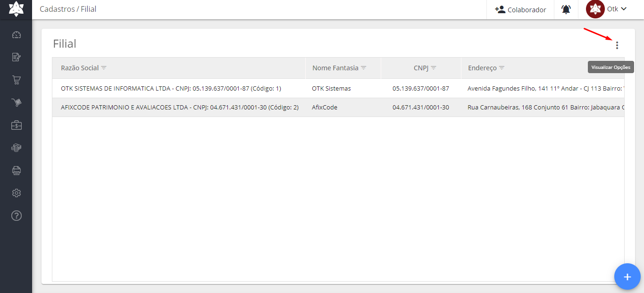Filter the Nome Fantasia column
The height and width of the screenshot is (293, 644).
tap(364, 68)
